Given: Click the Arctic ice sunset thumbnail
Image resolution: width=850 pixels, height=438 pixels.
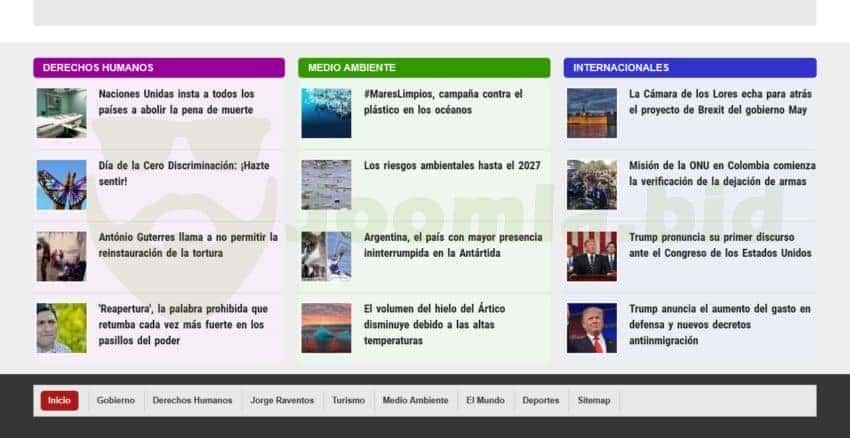Looking at the screenshot, I should pyautogui.click(x=326, y=328).
